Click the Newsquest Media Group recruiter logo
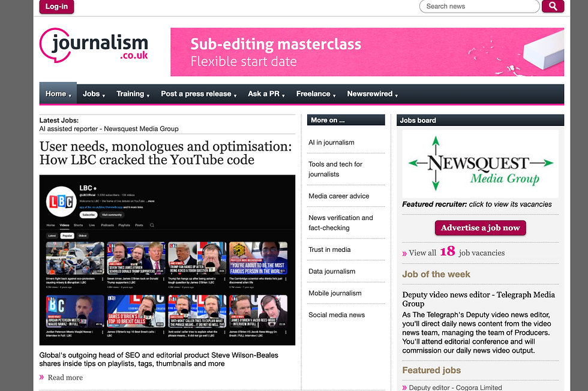Image resolution: width=588 pixels, height=391 pixels. 480,164
